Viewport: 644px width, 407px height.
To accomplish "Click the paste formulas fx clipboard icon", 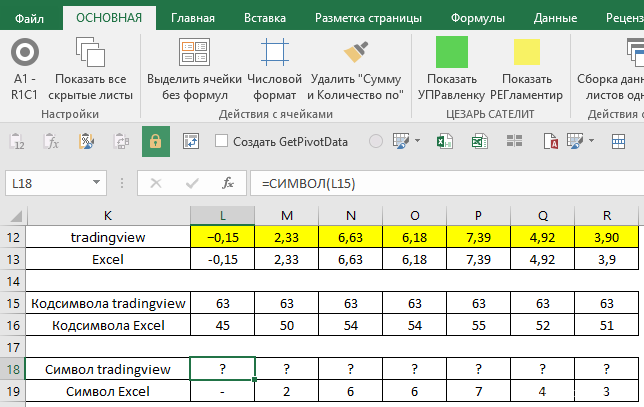I will coord(51,142).
